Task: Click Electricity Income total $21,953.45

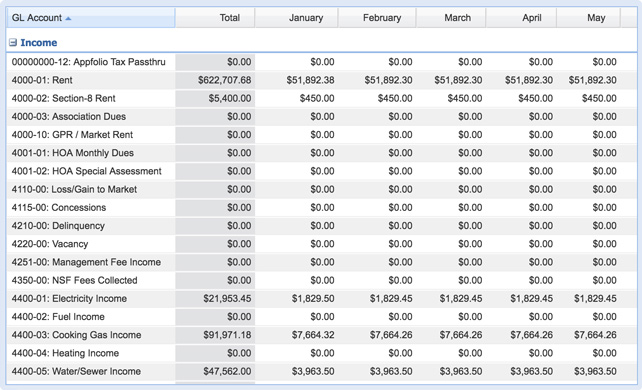Action: pos(227,299)
